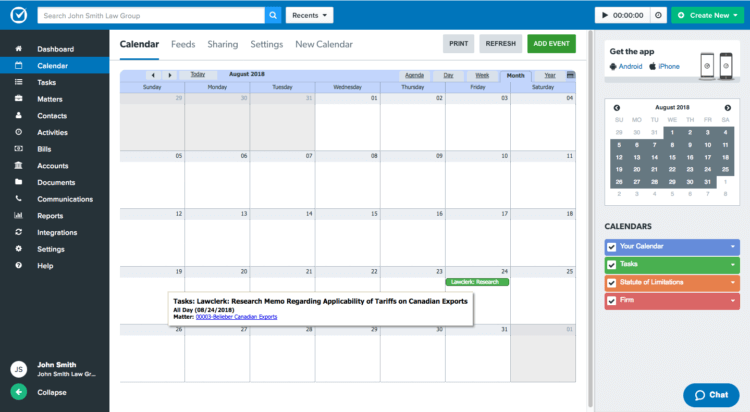
Task: Toggle the Your Calendar checkbox
Action: pyautogui.click(x=612, y=246)
